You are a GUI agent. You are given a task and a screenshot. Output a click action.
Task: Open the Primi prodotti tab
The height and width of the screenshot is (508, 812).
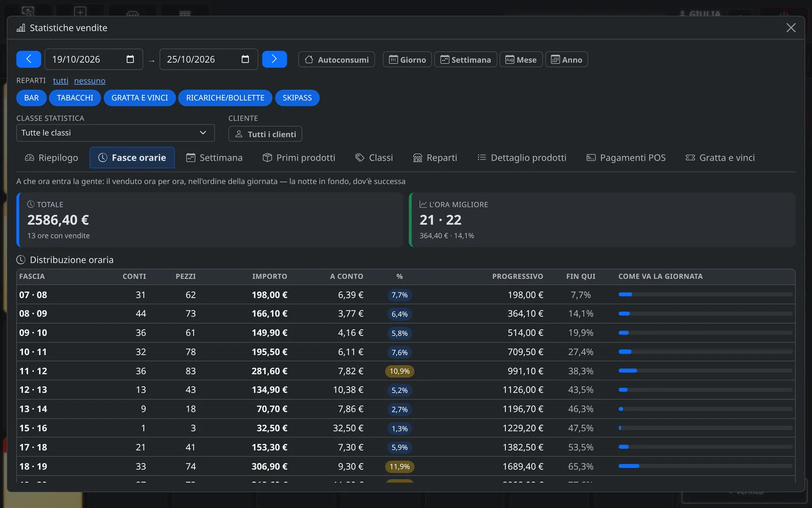point(299,157)
